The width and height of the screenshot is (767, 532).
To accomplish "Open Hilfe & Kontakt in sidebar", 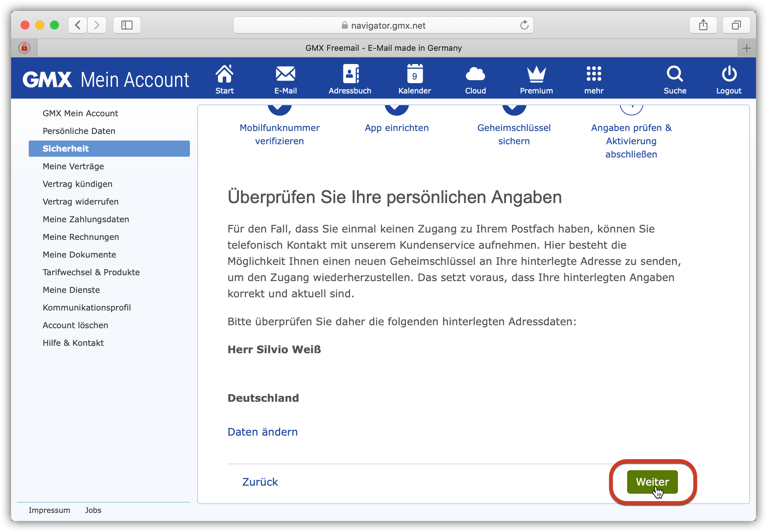I will pyautogui.click(x=73, y=343).
